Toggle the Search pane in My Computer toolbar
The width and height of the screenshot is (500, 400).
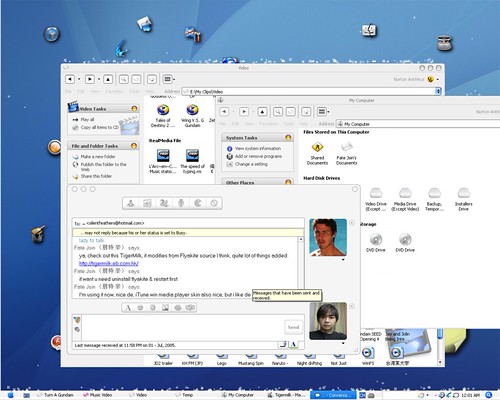pos(278,112)
